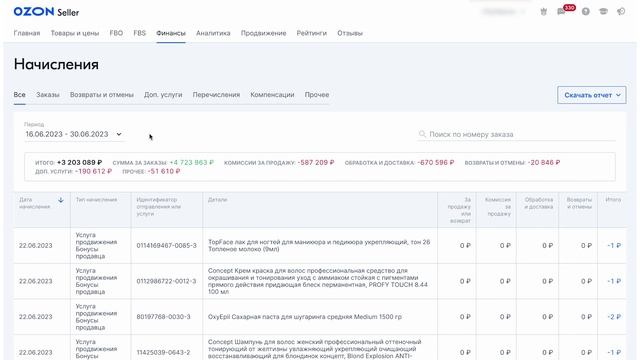The height and width of the screenshot is (360, 640).
Task: Click the OZON Seller logo
Action: 46,12
